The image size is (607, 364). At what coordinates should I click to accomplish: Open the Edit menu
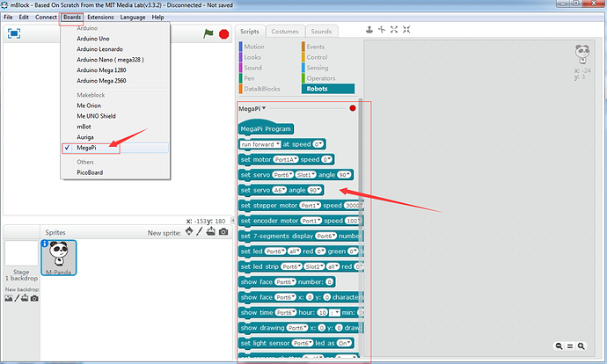(x=24, y=17)
